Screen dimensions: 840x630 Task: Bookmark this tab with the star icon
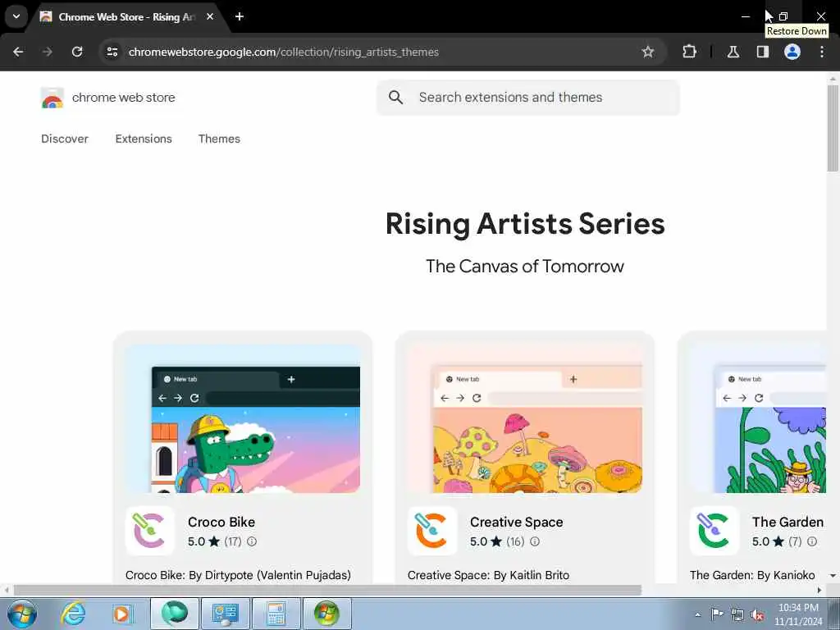pyautogui.click(x=648, y=52)
